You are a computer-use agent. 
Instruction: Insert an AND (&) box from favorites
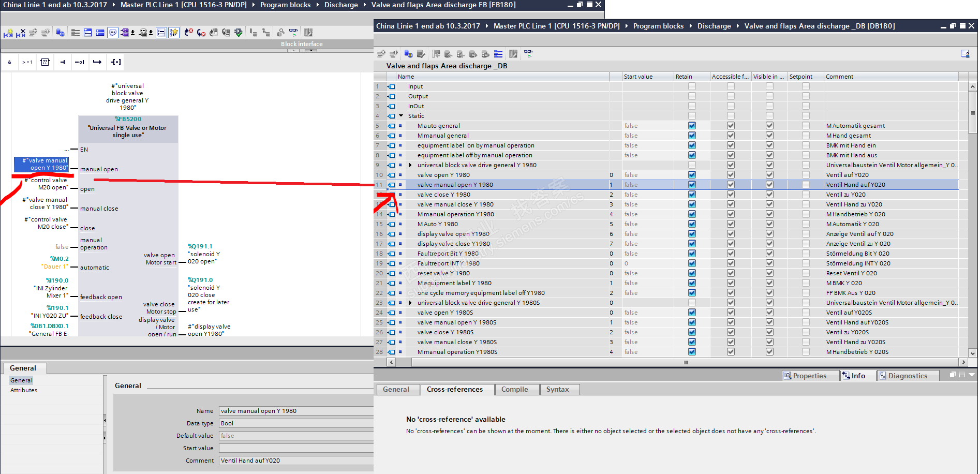(10, 62)
